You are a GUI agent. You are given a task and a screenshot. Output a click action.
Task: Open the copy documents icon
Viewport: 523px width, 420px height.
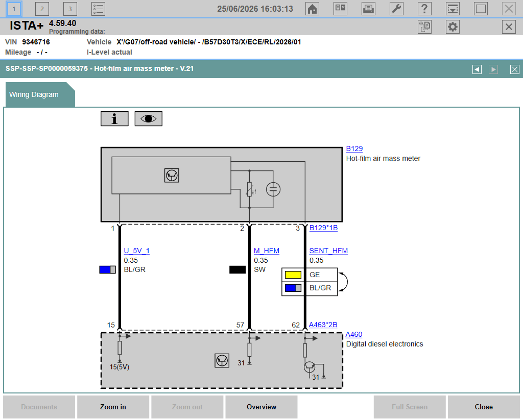click(x=424, y=27)
